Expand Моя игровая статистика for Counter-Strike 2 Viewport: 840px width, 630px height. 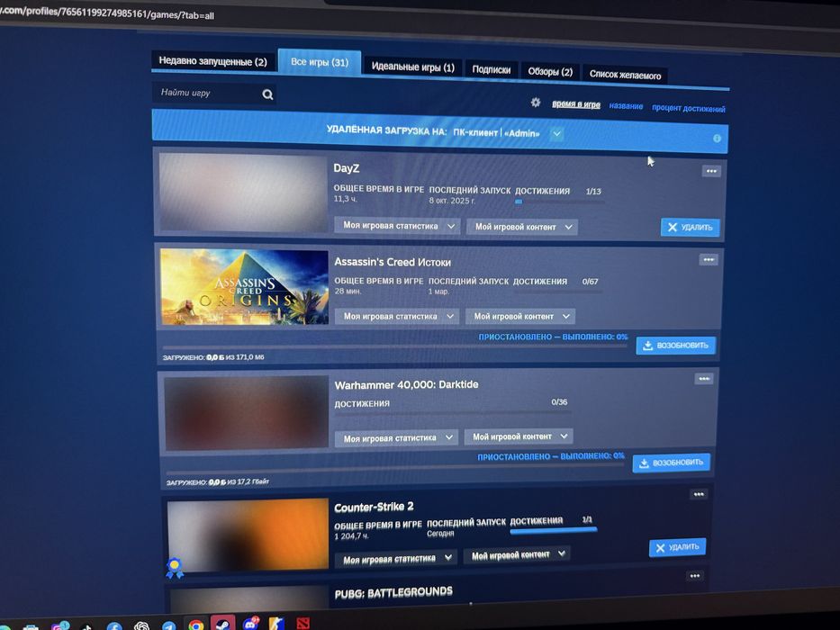[x=396, y=559]
